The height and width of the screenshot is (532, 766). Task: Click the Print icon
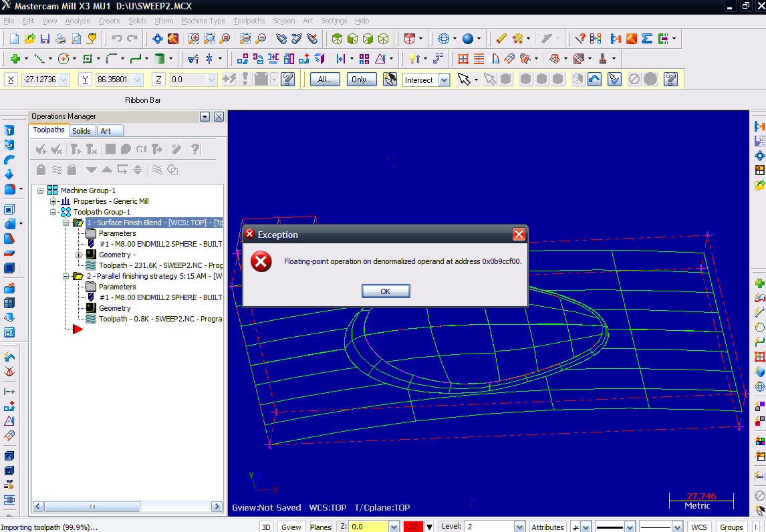61,39
